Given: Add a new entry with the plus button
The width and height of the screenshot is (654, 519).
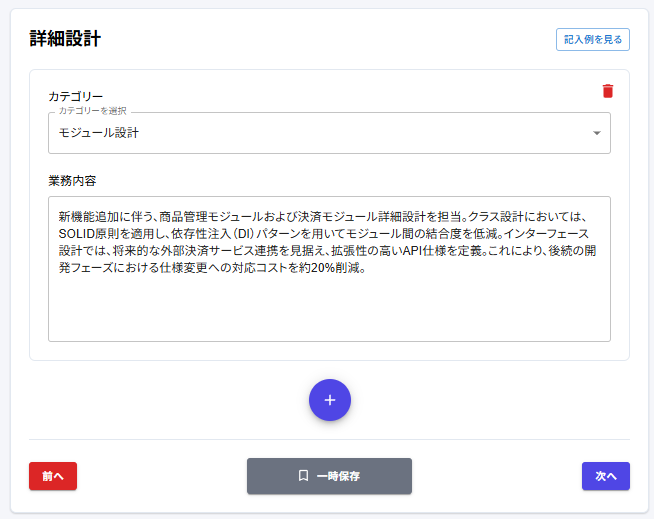Looking at the screenshot, I should (330, 400).
